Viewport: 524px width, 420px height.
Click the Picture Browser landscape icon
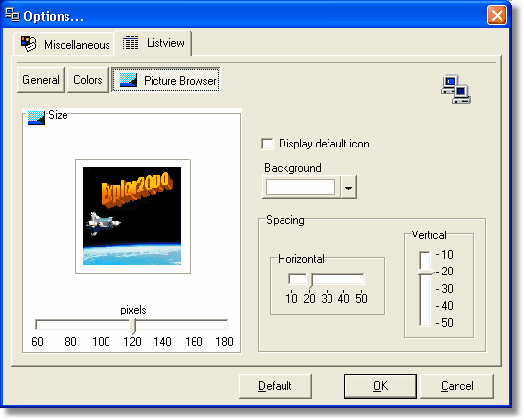(129, 80)
